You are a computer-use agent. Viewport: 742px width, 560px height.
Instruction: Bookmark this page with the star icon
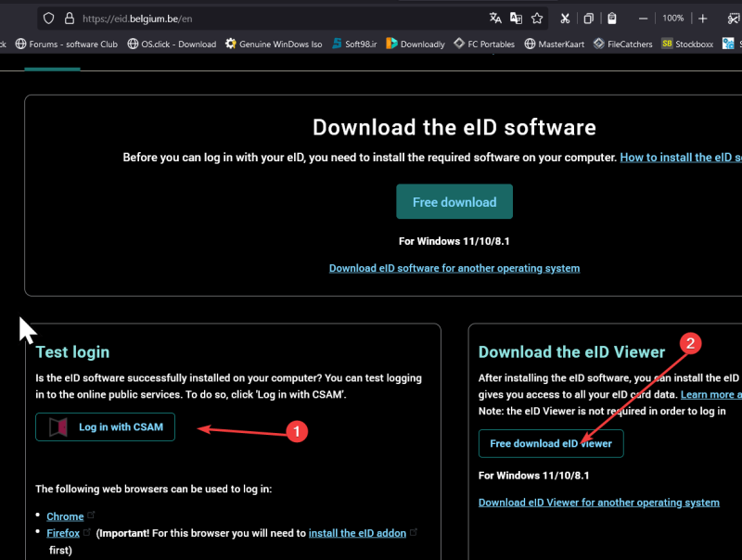point(537,18)
